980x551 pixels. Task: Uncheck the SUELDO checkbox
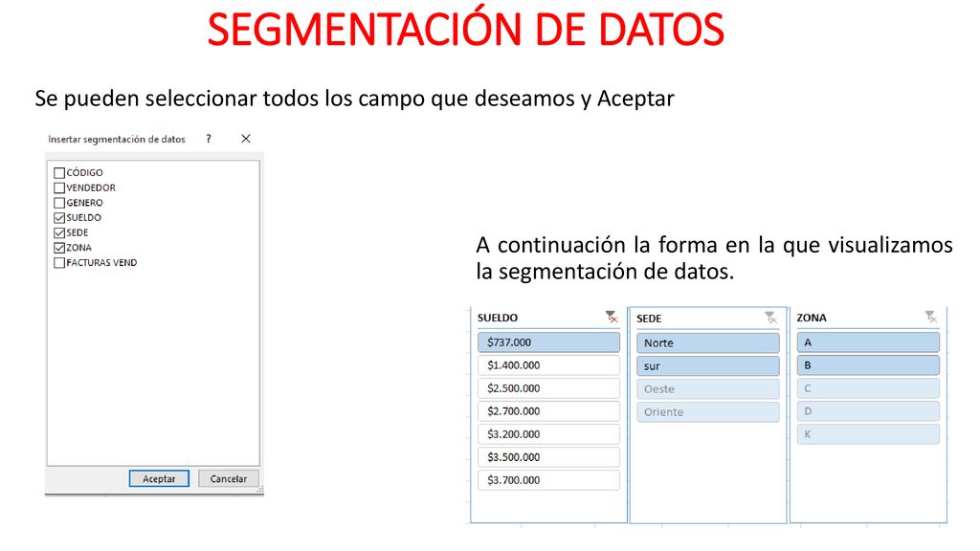pyautogui.click(x=59, y=218)
